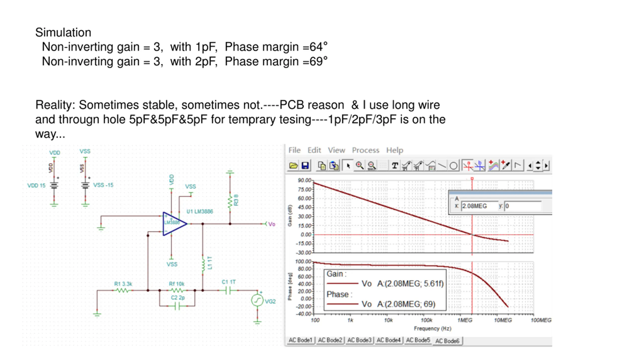644x362 pixels.
Task: Click the Open file folder icon
Action: [293, 166]
